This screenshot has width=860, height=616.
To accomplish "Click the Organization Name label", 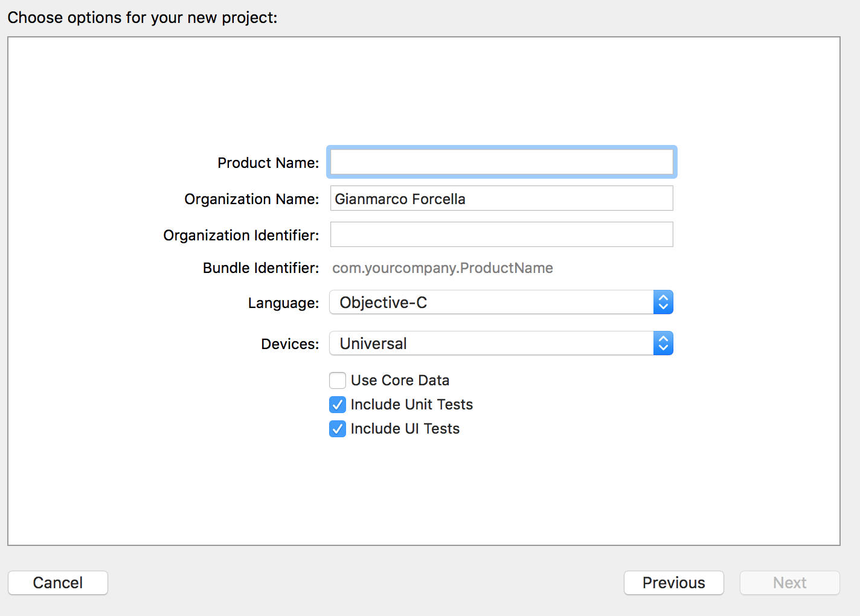I will point(252,199).
